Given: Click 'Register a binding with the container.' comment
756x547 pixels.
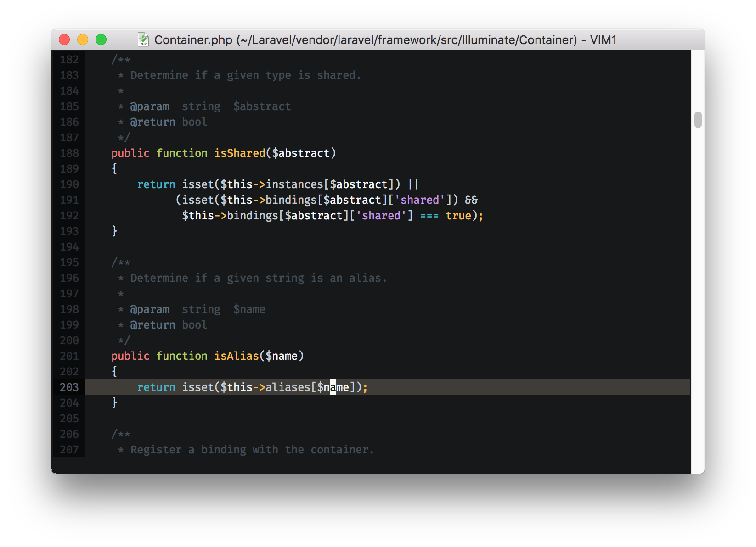Looking at the screenshot, I should (252, 450).
